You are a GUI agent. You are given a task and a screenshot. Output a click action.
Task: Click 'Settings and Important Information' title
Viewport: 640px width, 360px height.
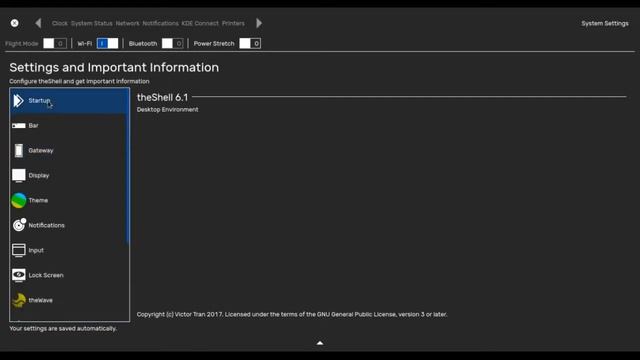114,68
